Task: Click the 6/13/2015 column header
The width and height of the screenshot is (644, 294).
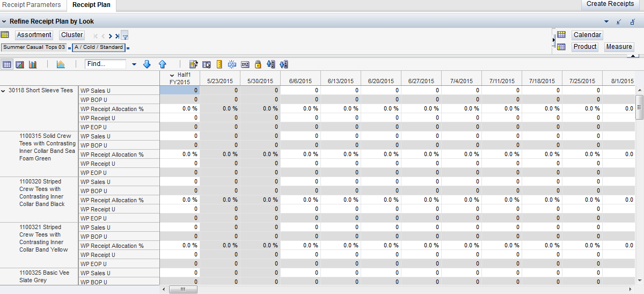Action: pos(341,78)
